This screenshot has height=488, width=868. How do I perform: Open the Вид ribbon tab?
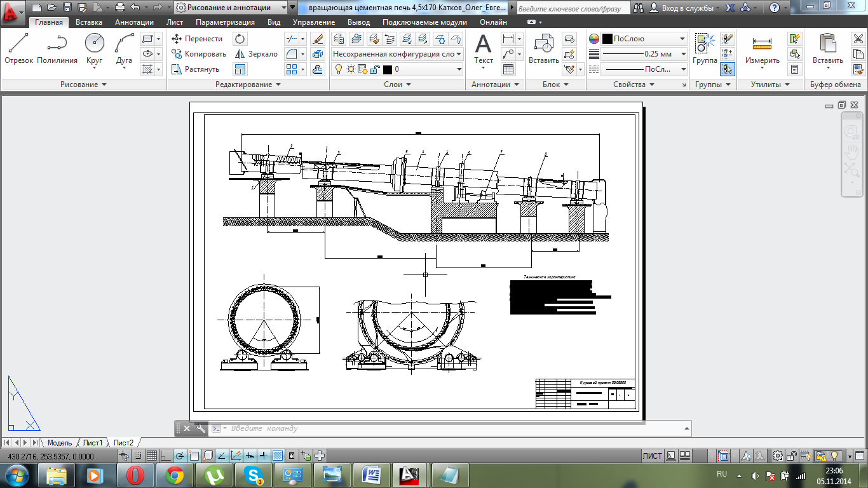274,22
